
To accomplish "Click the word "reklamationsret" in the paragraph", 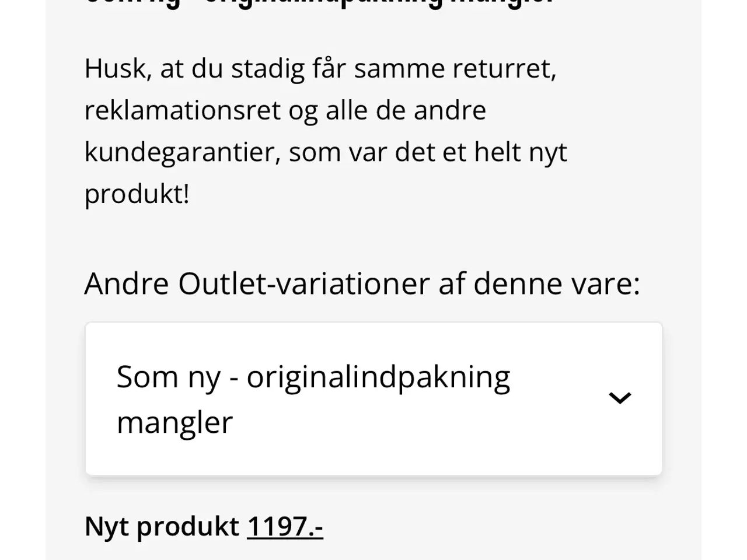I will point(182,110).
